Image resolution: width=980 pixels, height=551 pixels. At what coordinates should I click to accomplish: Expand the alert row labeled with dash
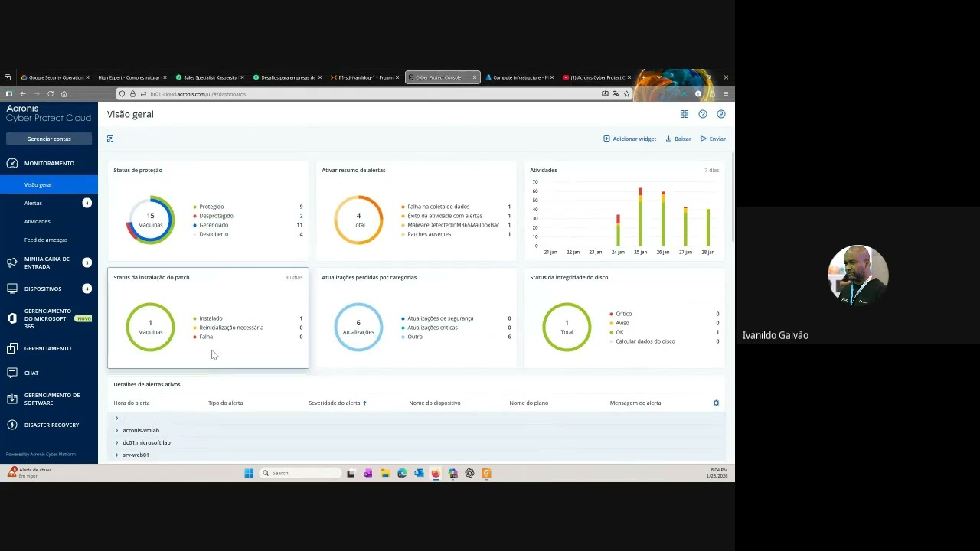[x=117, y=418]
